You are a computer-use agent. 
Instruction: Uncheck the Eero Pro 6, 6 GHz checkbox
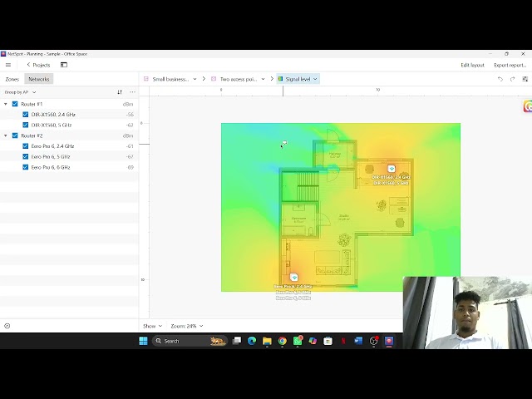coord(26,167)
